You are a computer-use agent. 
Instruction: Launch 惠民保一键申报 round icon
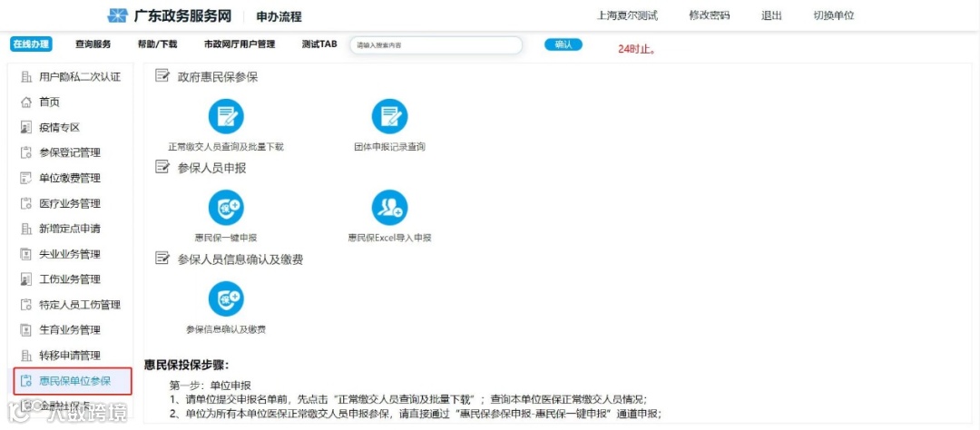click(226, 208)
